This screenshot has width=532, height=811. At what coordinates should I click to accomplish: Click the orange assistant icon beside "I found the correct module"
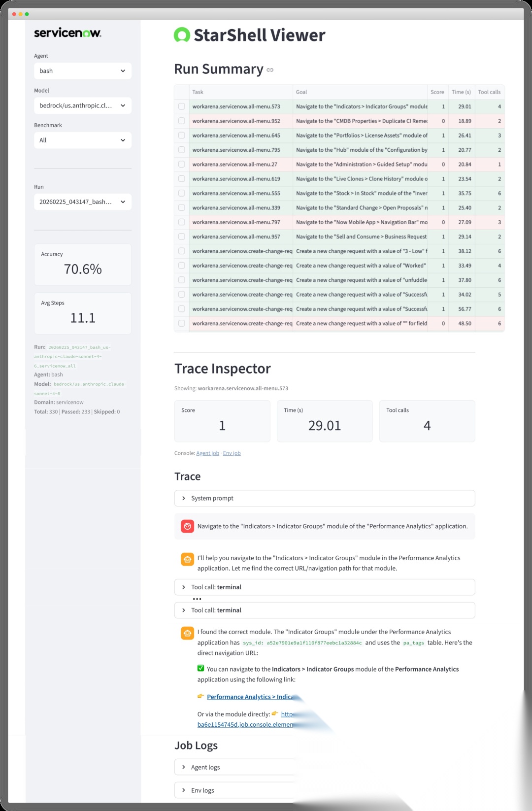[x=187, y=633]
